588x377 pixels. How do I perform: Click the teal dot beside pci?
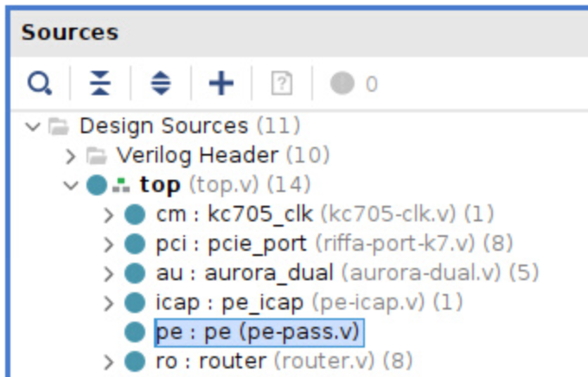point(135,244)
